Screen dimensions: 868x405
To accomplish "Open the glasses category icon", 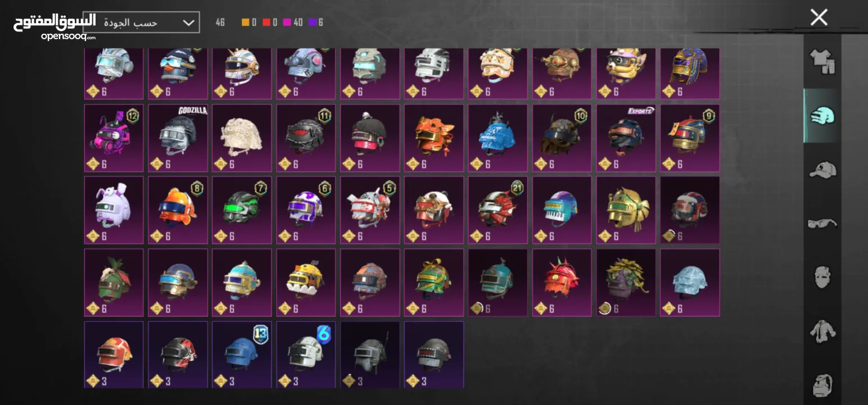I will 822,223.
